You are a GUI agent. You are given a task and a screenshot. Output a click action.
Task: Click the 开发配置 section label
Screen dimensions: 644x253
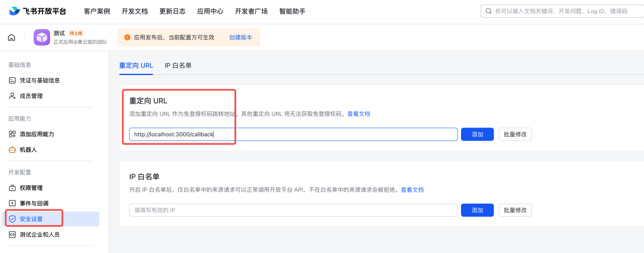pos(20,172)
